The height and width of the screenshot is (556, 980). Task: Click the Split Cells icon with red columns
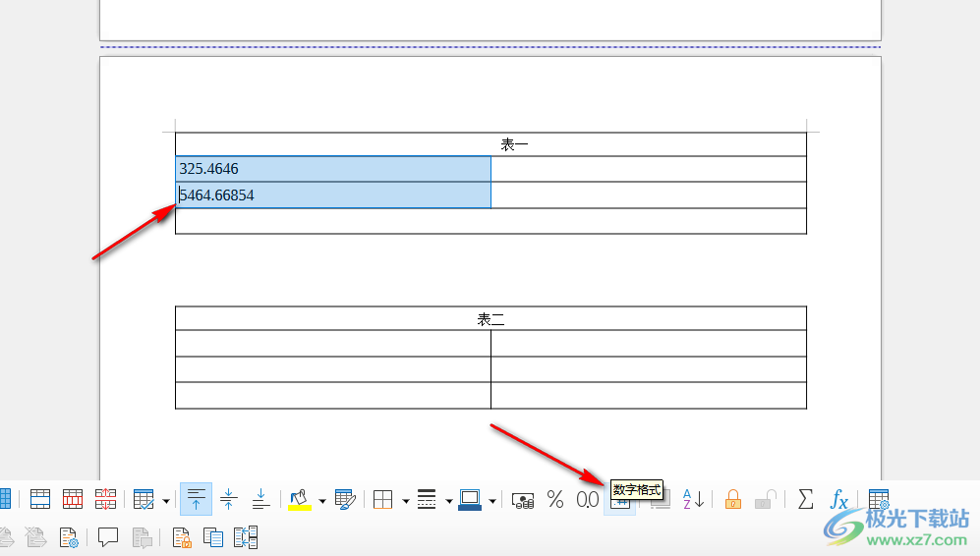[x=73, y=500]
